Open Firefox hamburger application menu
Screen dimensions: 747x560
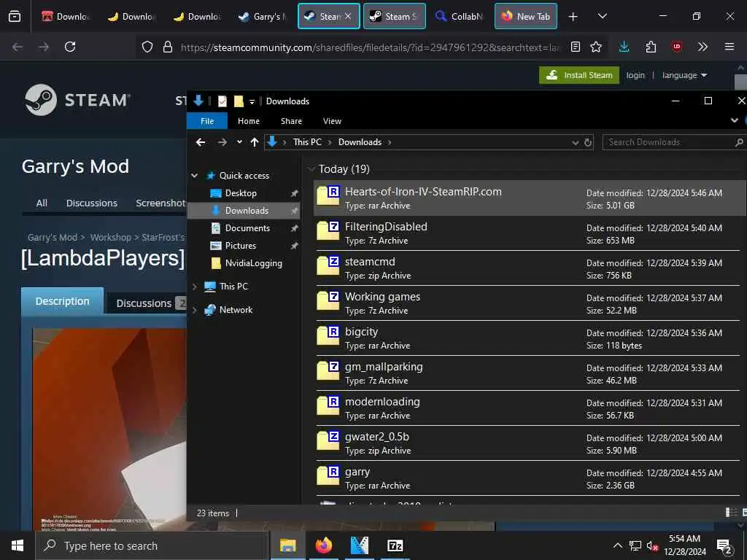pyautogui.click(x=729, y=47)
